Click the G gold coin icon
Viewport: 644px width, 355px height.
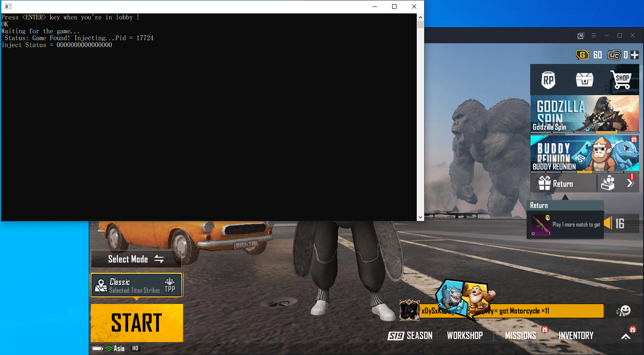point(582,55)
